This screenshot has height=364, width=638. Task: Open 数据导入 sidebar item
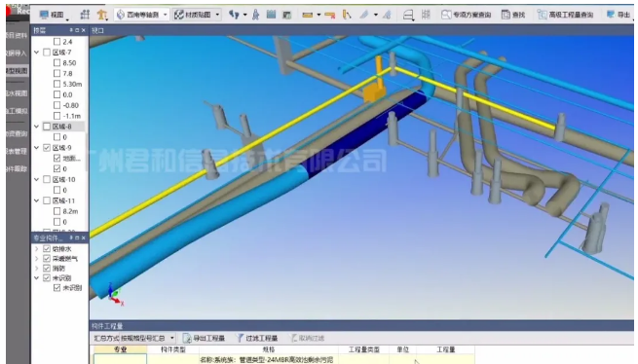pos(18,54)
